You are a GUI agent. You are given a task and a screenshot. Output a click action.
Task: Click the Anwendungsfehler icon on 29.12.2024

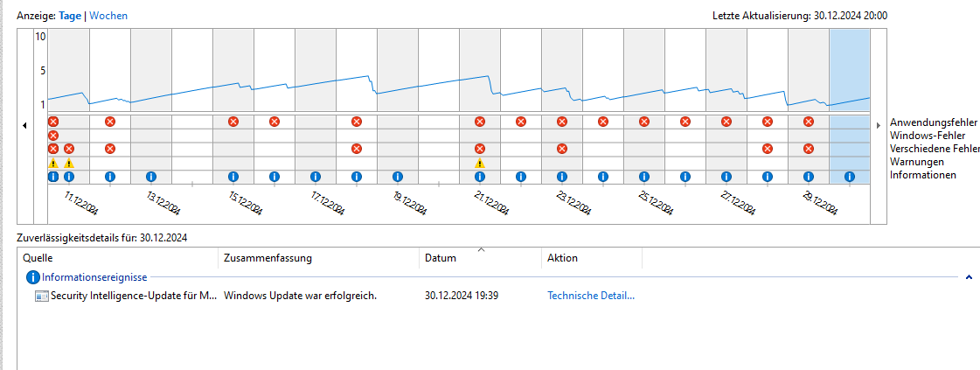(x=809, y=122)
